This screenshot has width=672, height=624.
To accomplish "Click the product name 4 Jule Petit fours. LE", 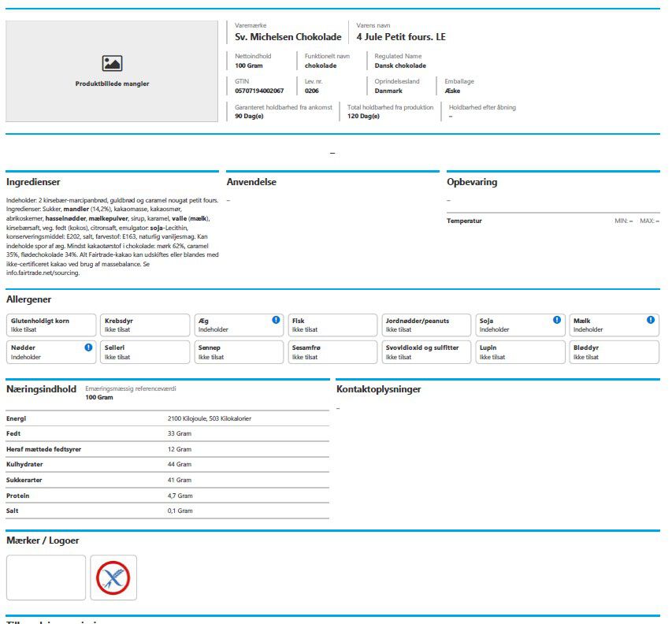I will tap(401, 37).
